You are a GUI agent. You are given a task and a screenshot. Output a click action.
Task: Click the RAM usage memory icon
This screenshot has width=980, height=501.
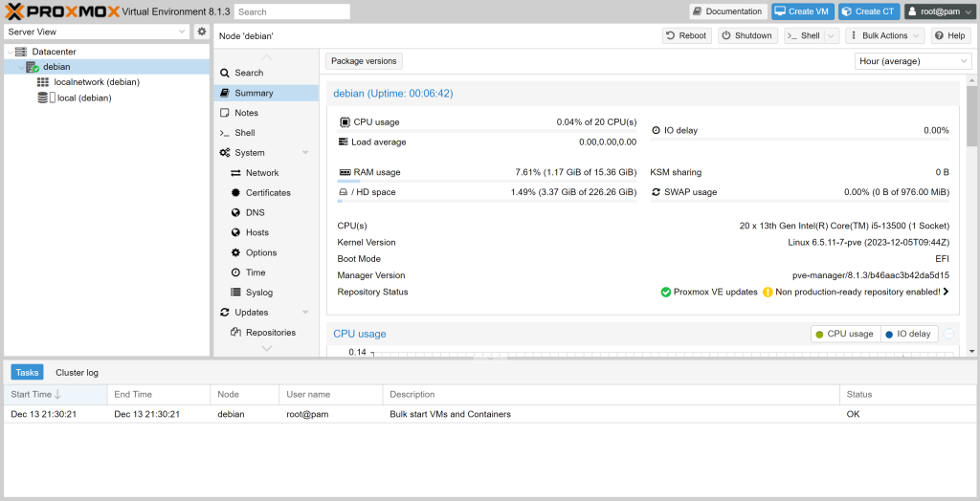tap(345, 172)
